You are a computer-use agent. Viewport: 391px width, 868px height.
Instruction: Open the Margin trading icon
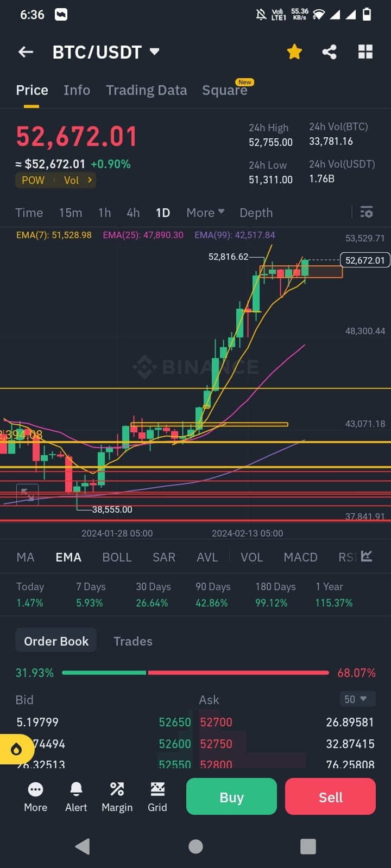click(x=117, y=797)
